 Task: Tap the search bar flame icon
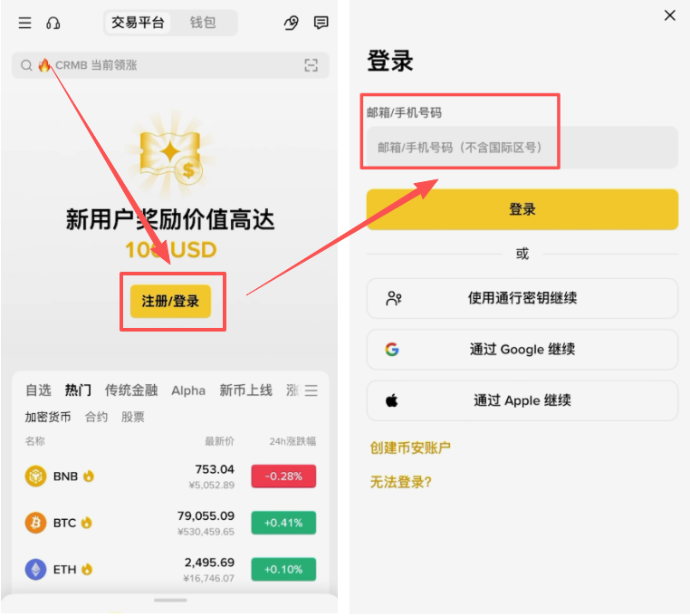[44, 65]
